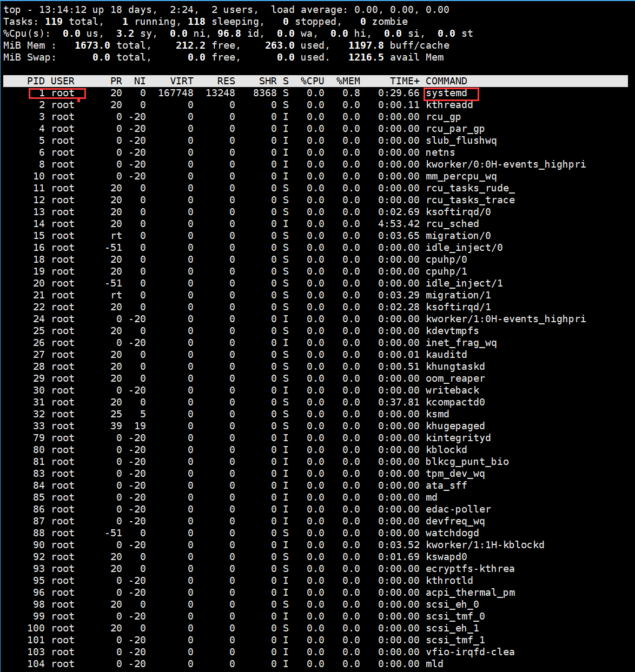Select the kcompactd0 process name

tap(455, 402)
